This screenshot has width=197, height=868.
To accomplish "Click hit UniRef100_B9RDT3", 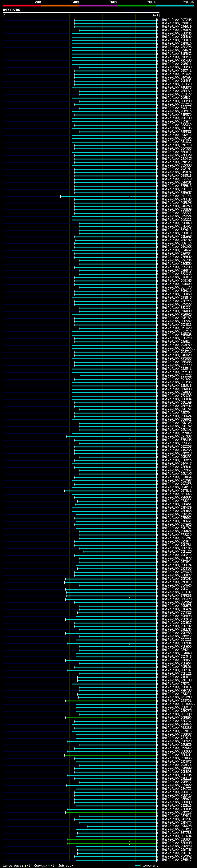I will 176,271.
